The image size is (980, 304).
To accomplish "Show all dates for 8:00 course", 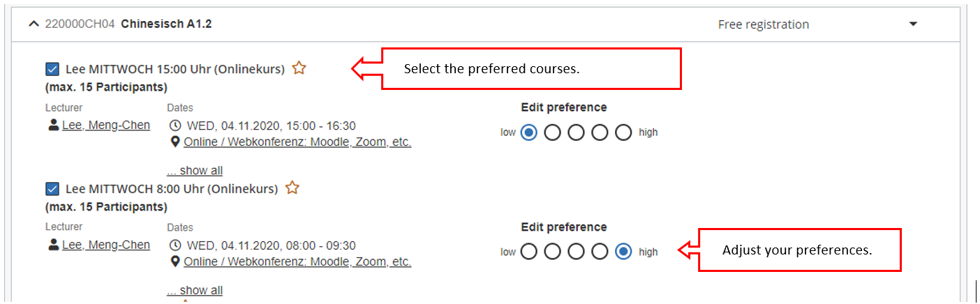I will pyautogui.click(x=195, y=290).
